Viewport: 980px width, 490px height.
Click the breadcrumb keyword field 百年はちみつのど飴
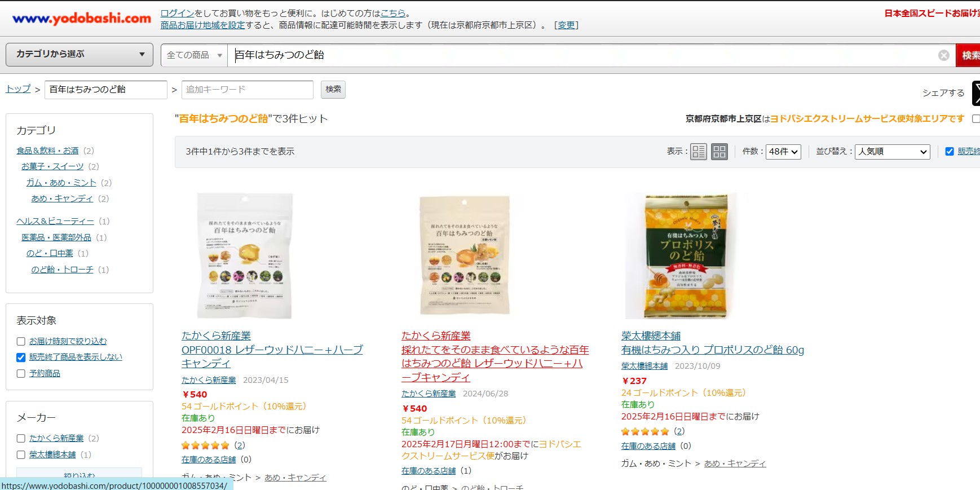point(106,90)
